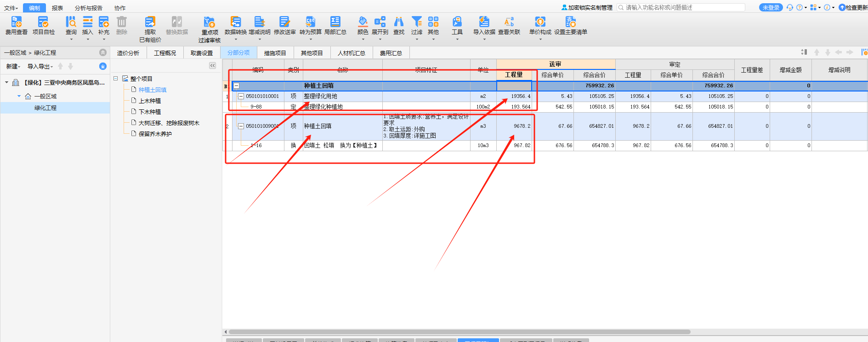Click the 检查更新 check update icon
This screenshot has height=342, width=868.
tap(853, 7)
